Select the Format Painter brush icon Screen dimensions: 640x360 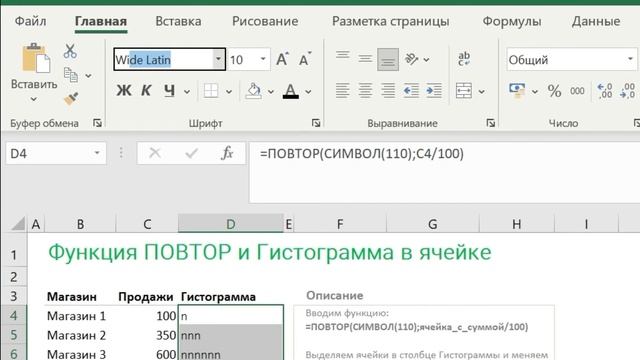[x=71, y=99]
